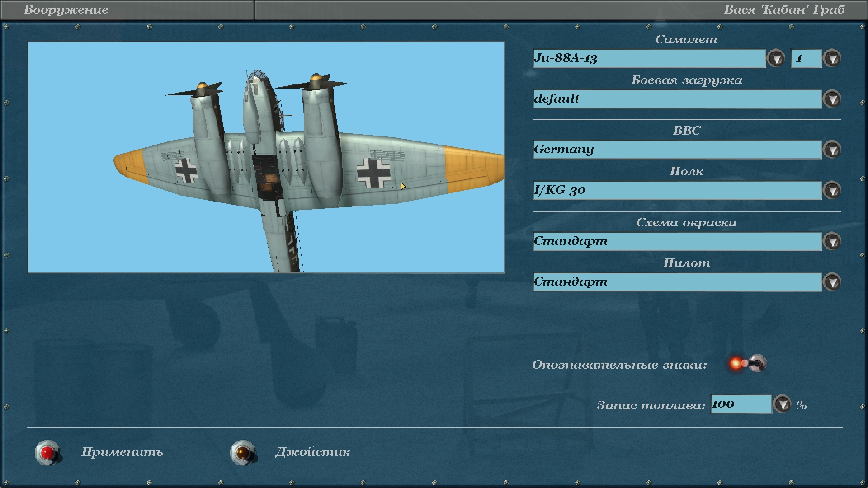This screenshot has height=488, width=868.
Task: Expand the Боевая загрузка dropdown arrow
Action: tap(832, 99)
